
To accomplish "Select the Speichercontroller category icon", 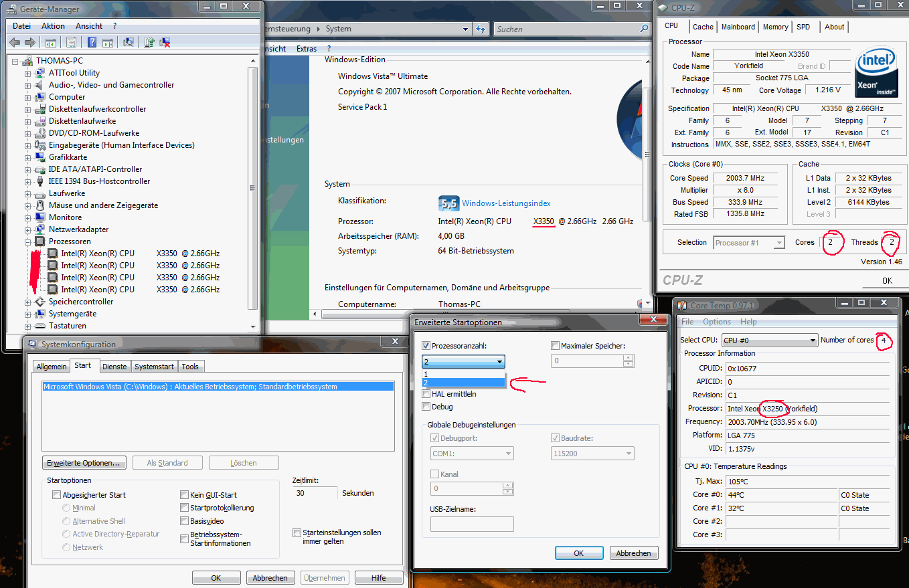I will point(40,302).
